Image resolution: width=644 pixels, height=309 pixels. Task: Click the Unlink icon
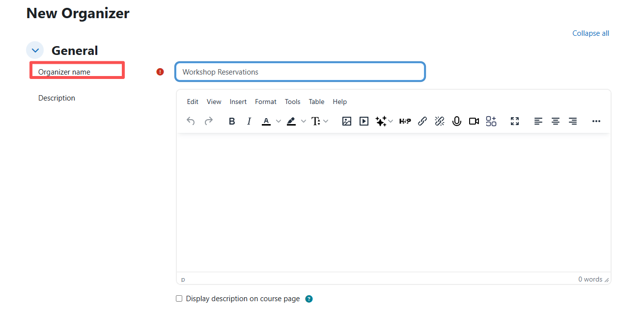coord(440,121)
